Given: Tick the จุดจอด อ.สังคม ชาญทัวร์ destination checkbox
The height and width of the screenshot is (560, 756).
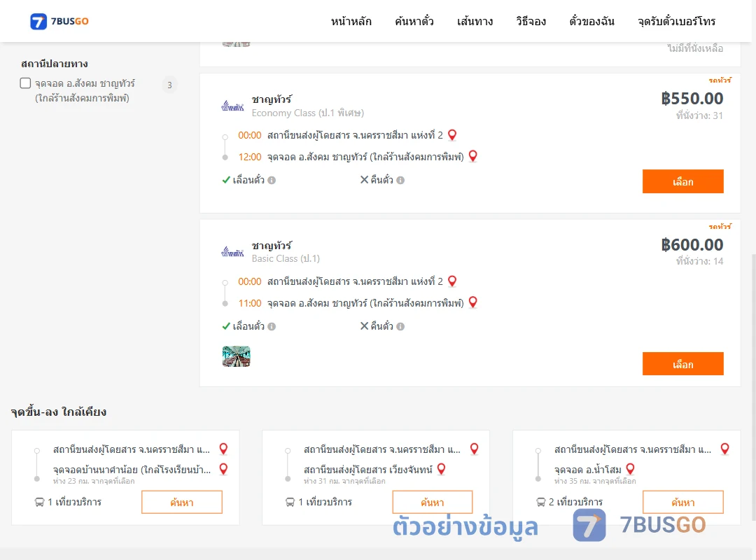Looking at the screenshot, I should pos(26,83).
